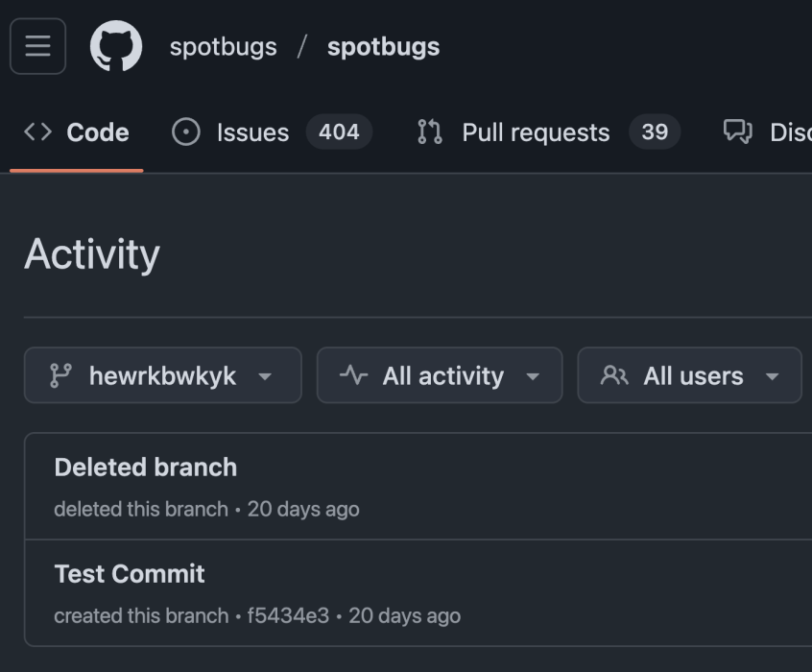This screenshot has width=812, height=672.
Task: Select the code brackets icon next to Code
Action: tap(36, 132)
